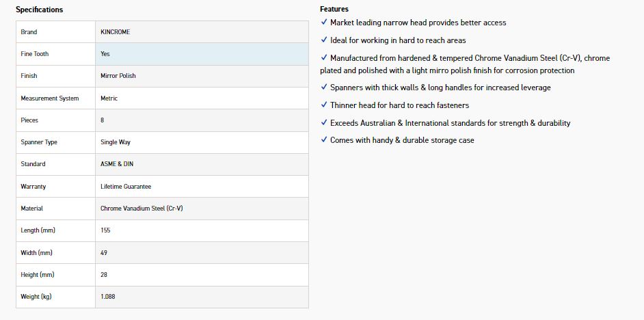Image resolution: width=644 pixels, height=320 pixels.
Task: Click the "Chrome Vanadium Steel (Cr-V)" material cell
Action: 142,209
